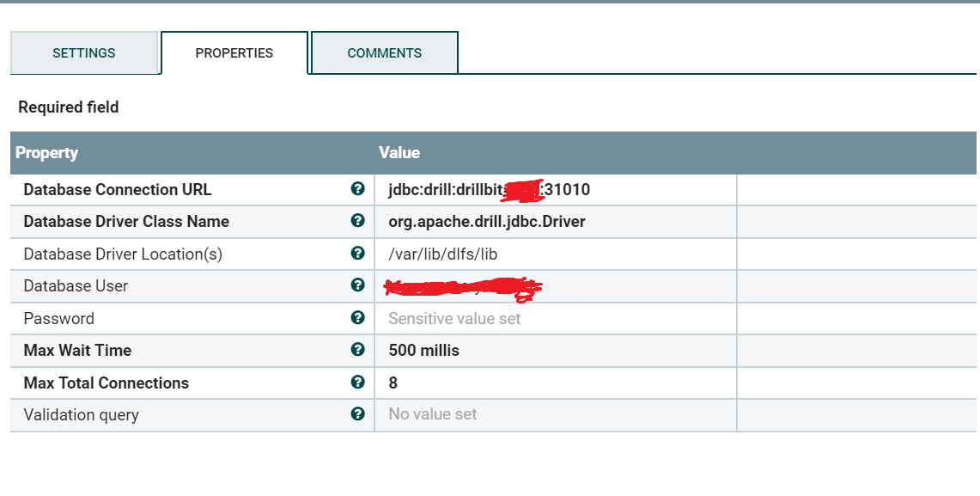Open help for Password property
980x496 pixels.
pos(358,318)
